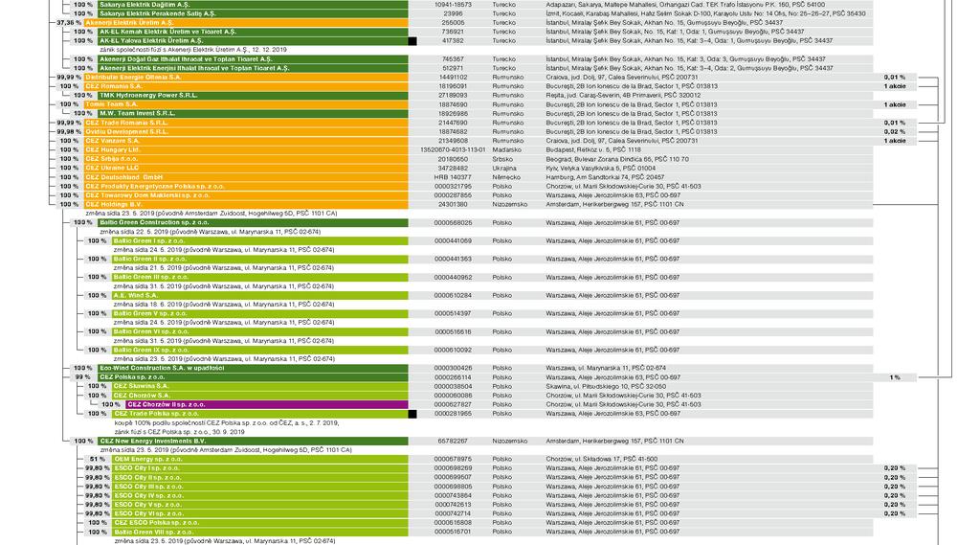This screenshot has width=980, height=545.
Task: Click the country cell 'Ukrajina'
Action: coord(504,168)
